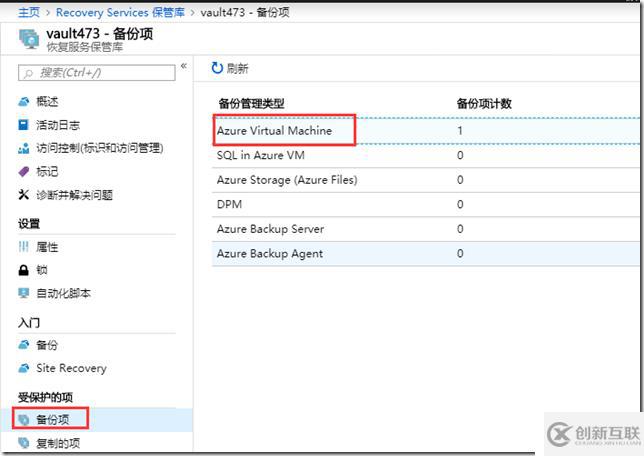Click the 恢复服务保管库 subtitle text
This screenshot has height=456, width=644.
[x=85, y=47]
